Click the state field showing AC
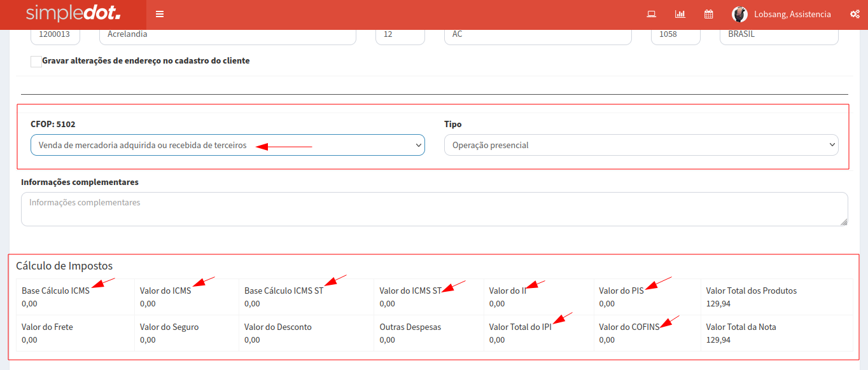868x370 pixels. pyautogui.click(x=538, y=36)
